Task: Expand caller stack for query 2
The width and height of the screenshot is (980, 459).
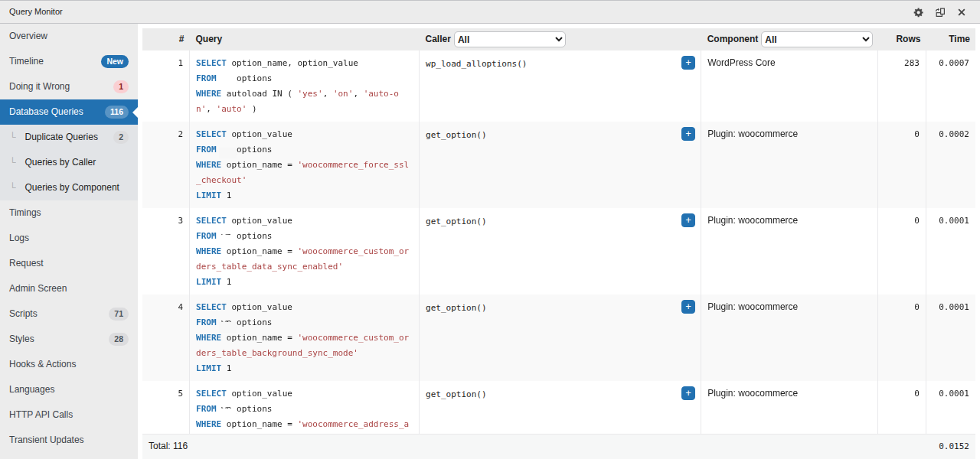Action: 688,134
